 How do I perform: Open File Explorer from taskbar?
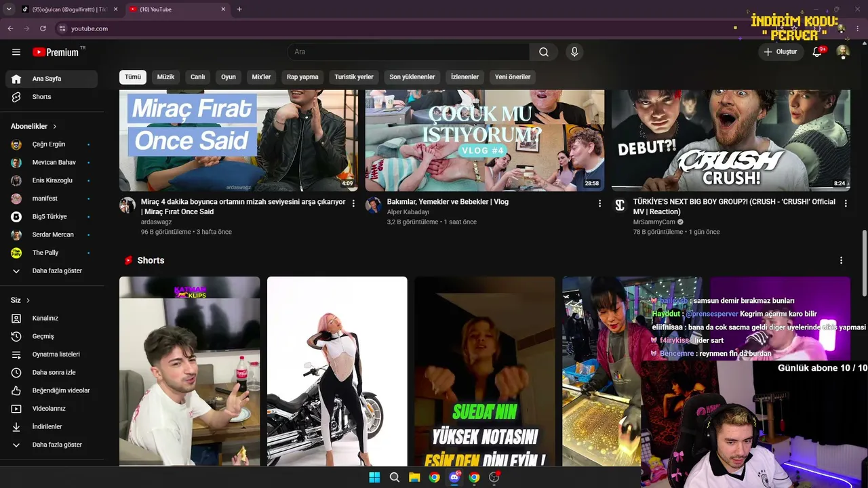(x=414, y=477)
